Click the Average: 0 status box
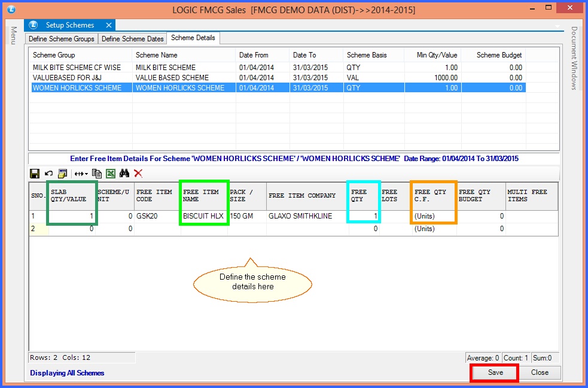Viewport: 588px width, 388px height. [483, 358]
